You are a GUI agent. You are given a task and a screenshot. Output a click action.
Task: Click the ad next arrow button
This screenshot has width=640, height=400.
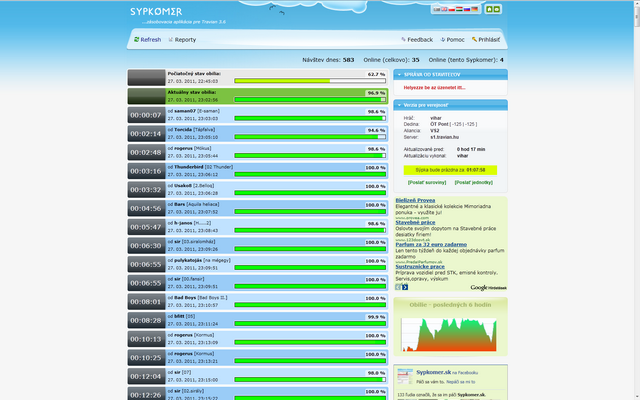pyautogui.click(x=405, y=287)
